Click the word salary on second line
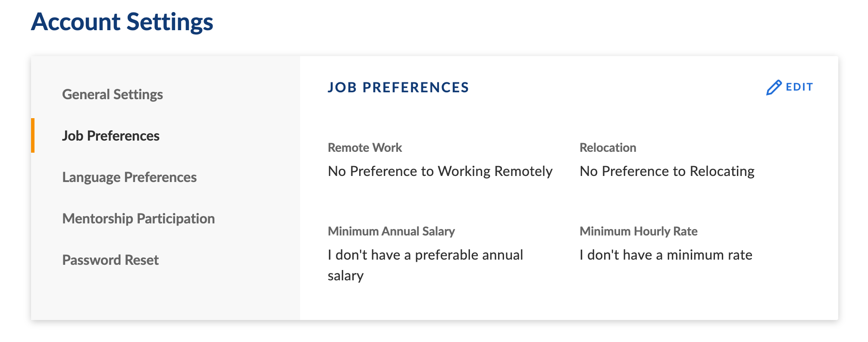The width and height of the screenshot is (868, 342). [346, 276]
